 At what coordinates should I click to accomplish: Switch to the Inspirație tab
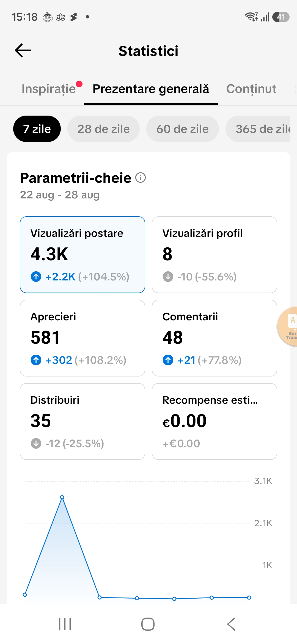pyautogui.click(x=49, y=89)
